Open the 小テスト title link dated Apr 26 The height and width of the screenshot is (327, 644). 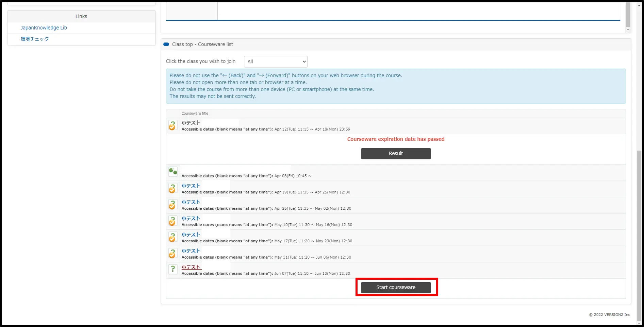pyautogui.click(x=191, y=202)
